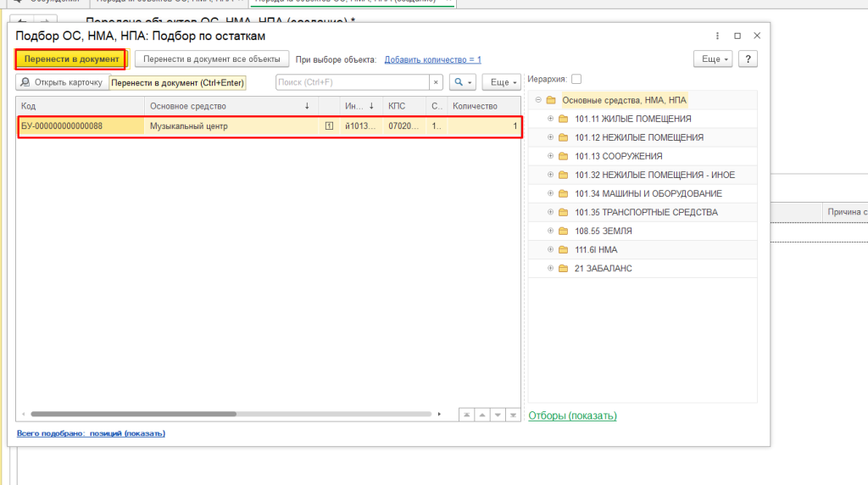Click into the Поиск (Ctrl+F) search field
868x485 pixels.
[x=352, y=82]
